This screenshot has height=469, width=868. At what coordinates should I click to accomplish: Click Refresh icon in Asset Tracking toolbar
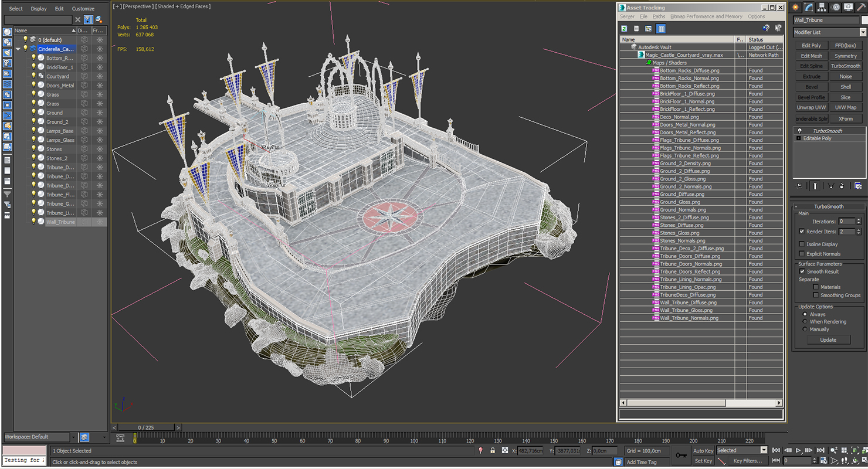click(x=625, y=28)
